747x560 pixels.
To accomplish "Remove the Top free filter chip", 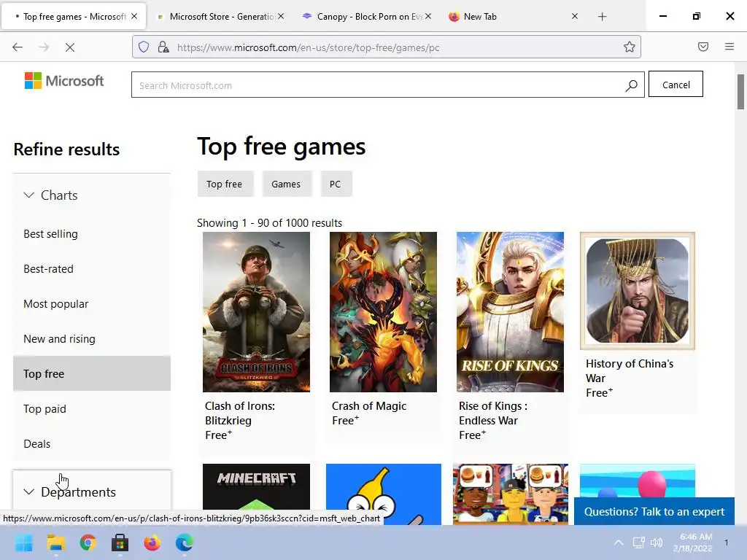I will (225, 184).
